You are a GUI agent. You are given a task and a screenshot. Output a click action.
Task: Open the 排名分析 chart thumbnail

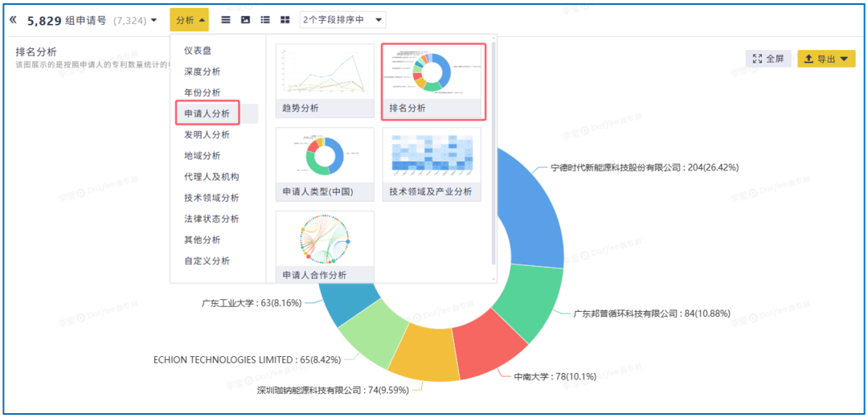tap(433, 82)
